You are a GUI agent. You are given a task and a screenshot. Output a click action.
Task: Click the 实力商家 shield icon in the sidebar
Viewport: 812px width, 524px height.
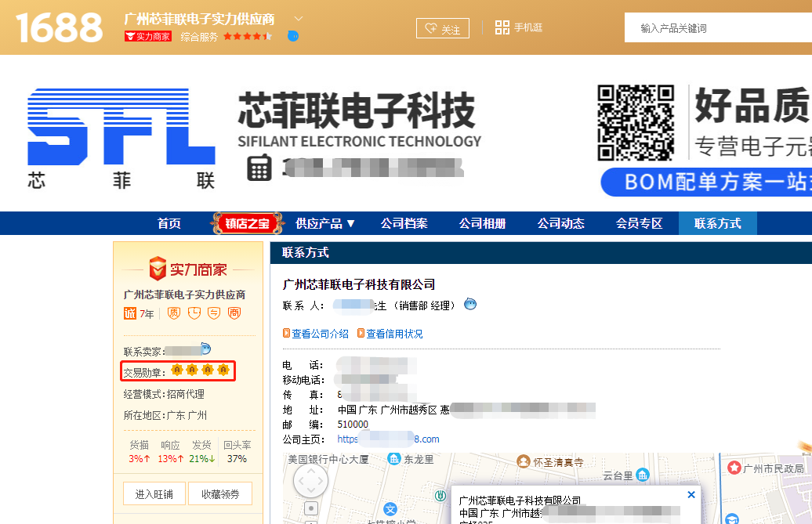pos(158,269)
